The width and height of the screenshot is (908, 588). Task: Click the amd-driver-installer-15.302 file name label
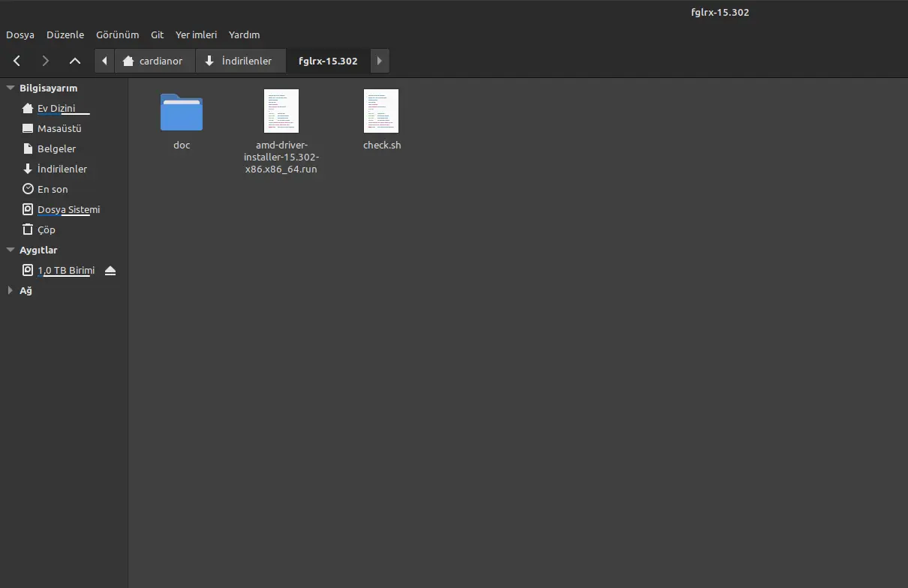(281, 157)
